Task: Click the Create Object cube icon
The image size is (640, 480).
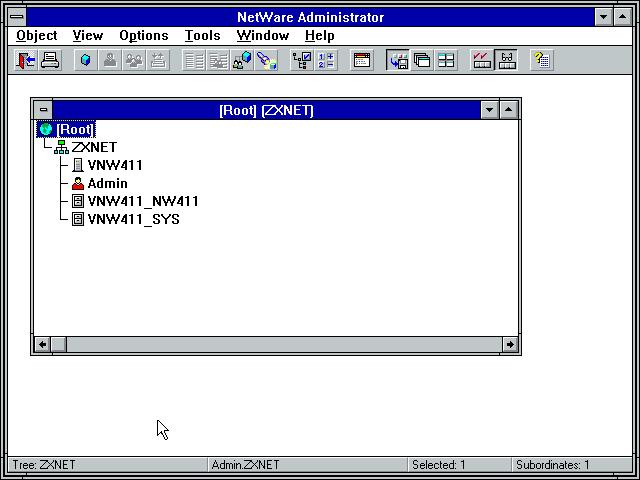Action: coord(86,60)
